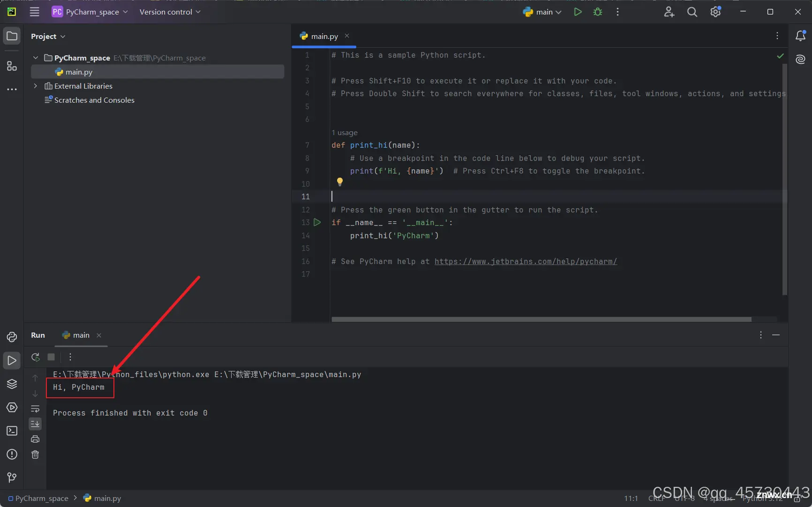Open editor tab options menu
Image resolution: width=812 pixels, height=507 pixels.
click(x=777, y=36)
